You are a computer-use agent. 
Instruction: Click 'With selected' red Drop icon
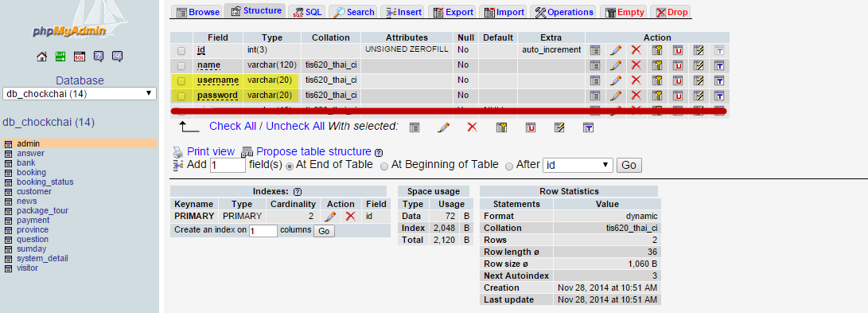(x=473, y=127)
